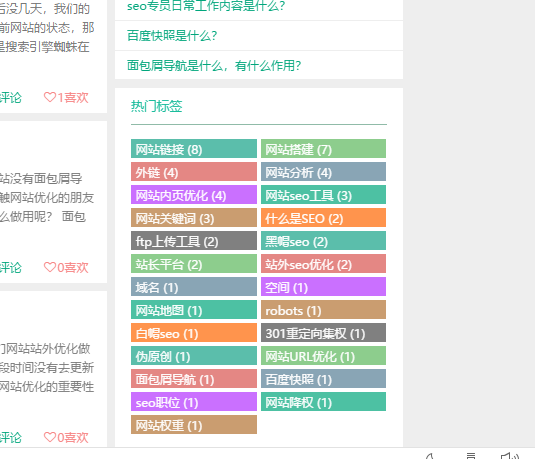Click the speaker volume icon in status bar
This screenshot has height=459, width=535.
pos(510,456)
